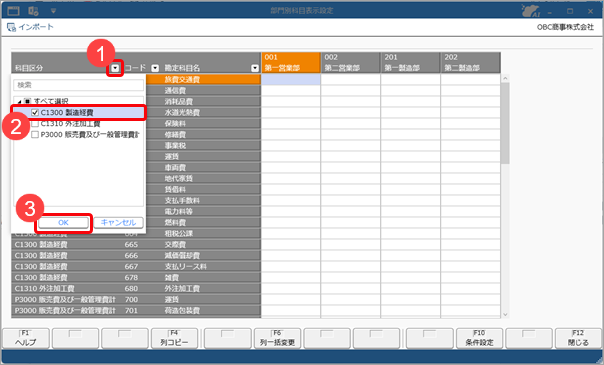Click the 賃借料 account name row
Viewport: 604px width, 365px height.
(203, 189)
